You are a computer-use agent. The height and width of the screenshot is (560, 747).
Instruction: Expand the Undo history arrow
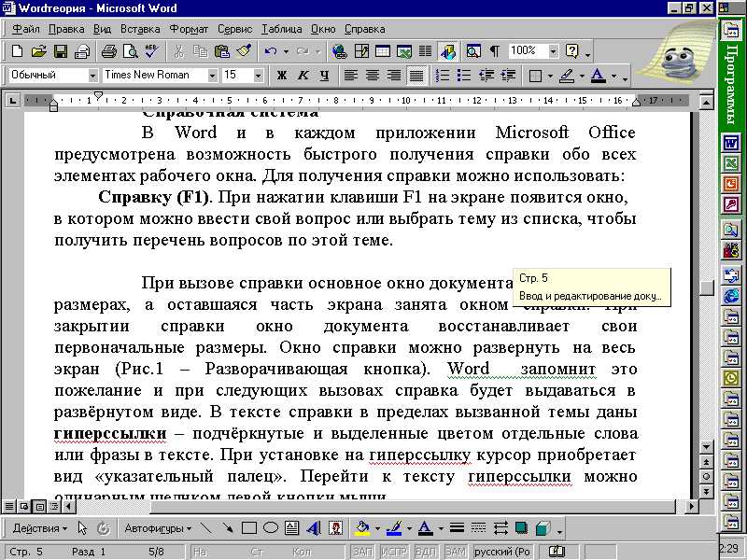pos(286,51)
